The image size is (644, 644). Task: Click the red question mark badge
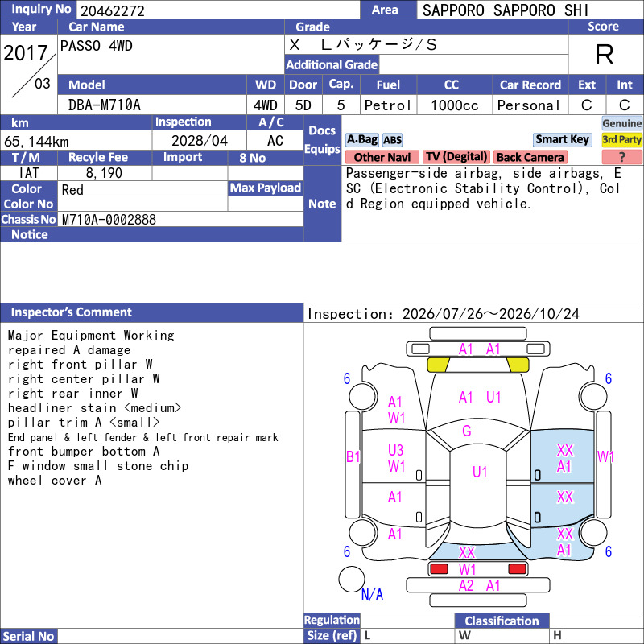[x=621, y=157]
